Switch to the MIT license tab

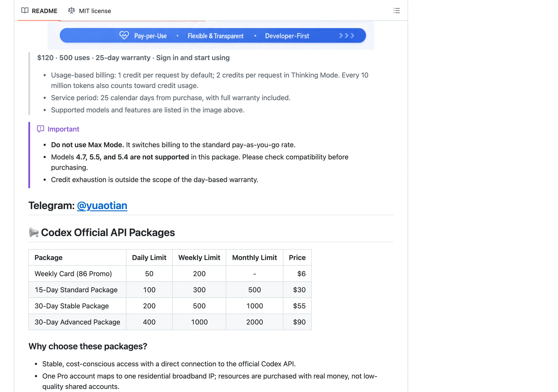[x=89, y=11]
